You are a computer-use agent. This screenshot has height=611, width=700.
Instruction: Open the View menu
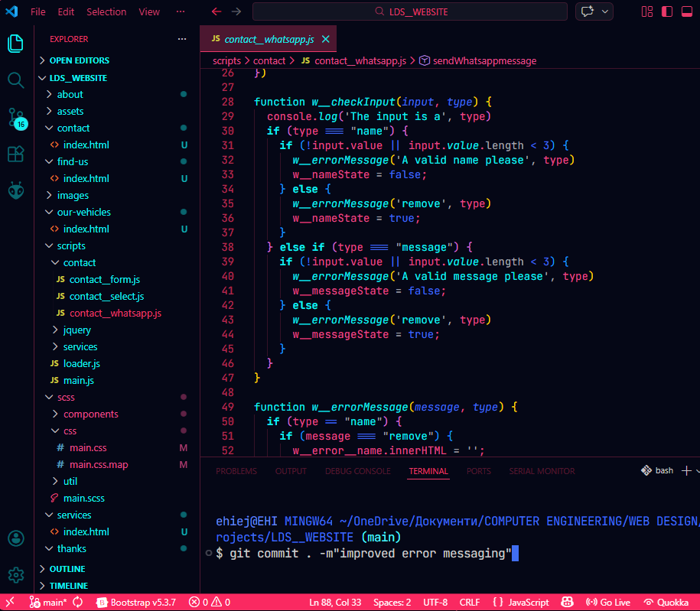tap(149, 11)
